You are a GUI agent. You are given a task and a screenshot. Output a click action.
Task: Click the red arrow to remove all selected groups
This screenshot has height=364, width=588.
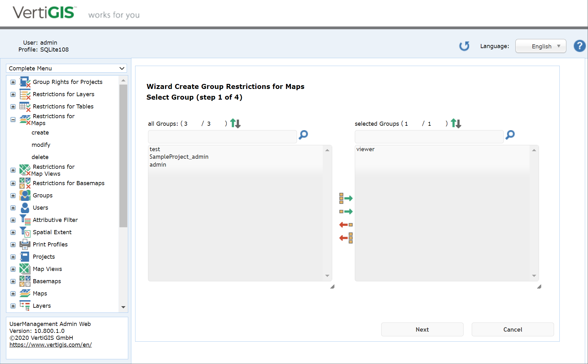click(345, 238)
